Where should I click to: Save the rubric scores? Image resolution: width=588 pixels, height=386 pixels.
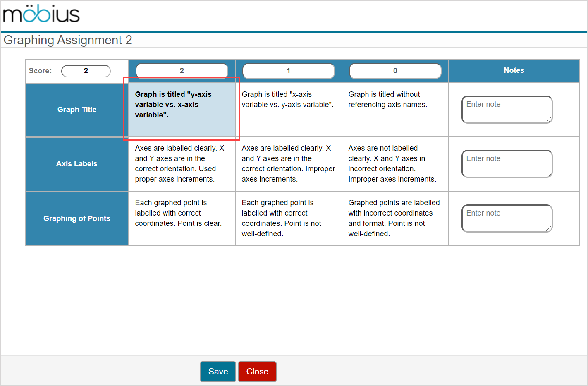tap(218, 372)
